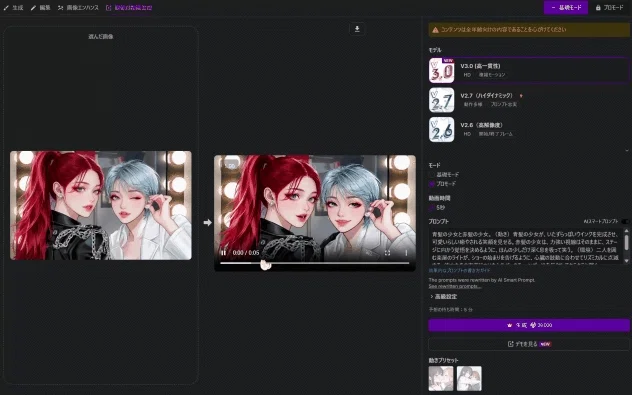Click the '0:00 / 0:05' video time display

pos(246,253)
